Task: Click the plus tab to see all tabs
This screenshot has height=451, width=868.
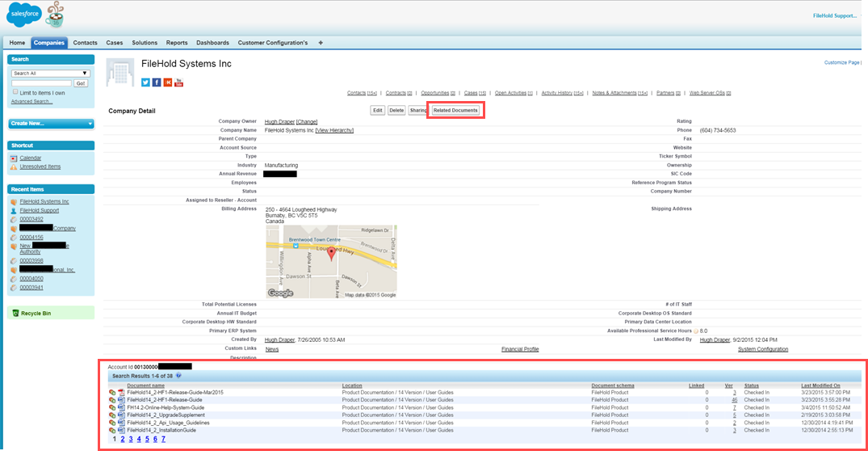Action: click(x=321, y=43)
